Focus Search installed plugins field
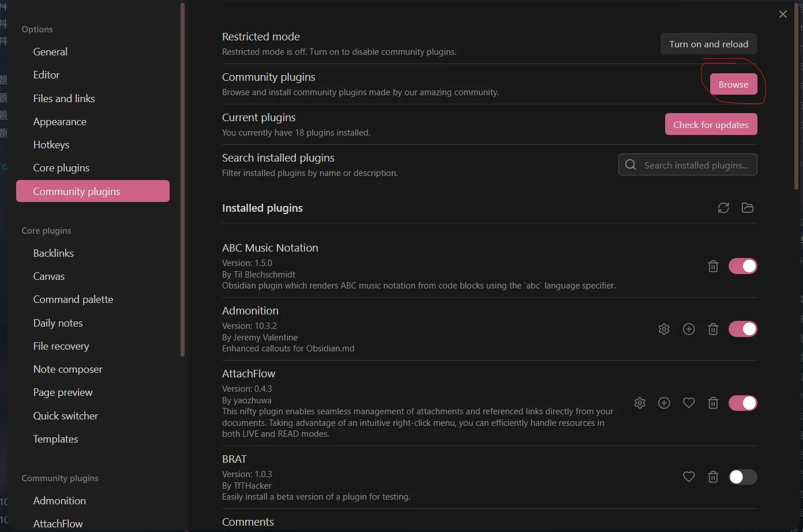The image size is (803, 532). tap(688, 165)
